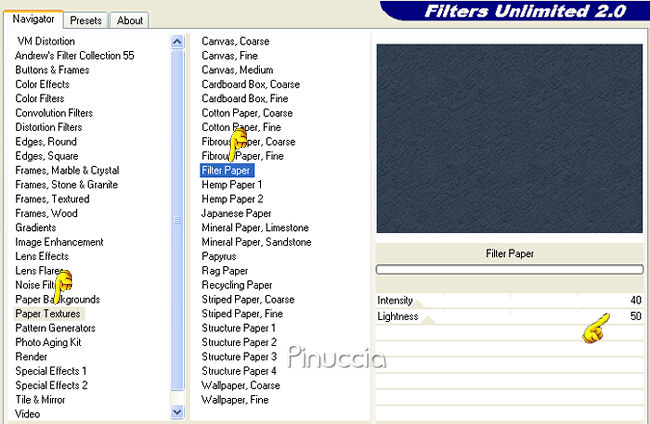Image resolution: width=650 pixels, height=424 pixels.
Task: Click the Lightness value 50
Action: click(635, 316)
